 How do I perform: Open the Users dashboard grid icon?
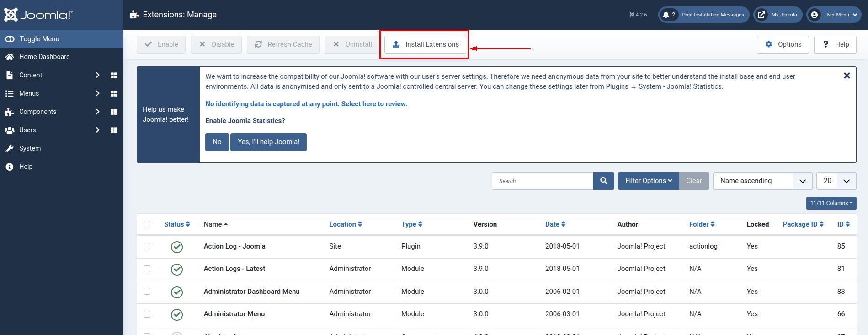(x=114, y=130)
